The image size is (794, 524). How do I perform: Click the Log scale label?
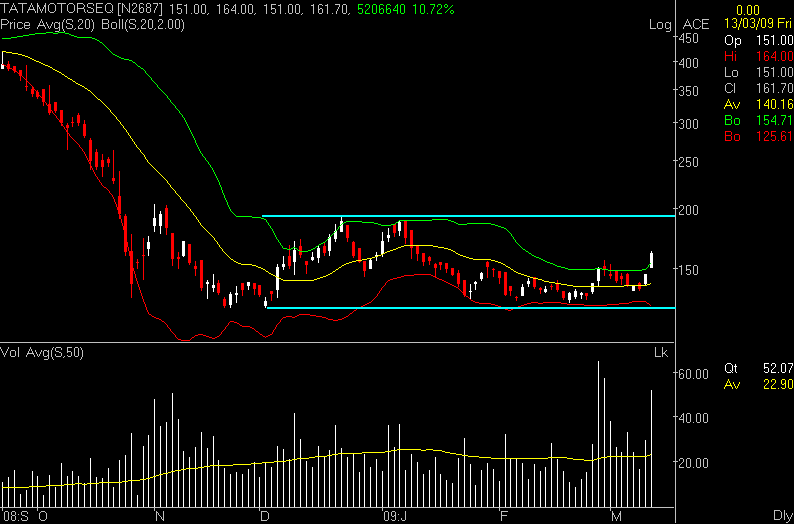(x=660, y=25)
